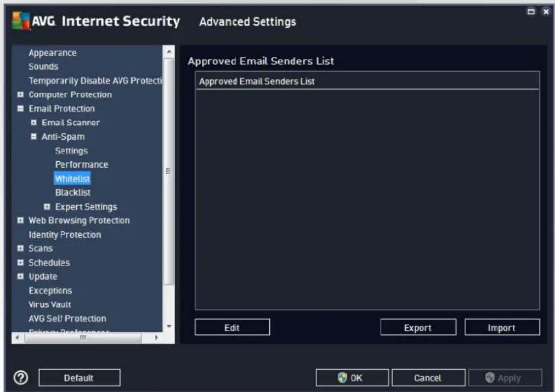Open Exceptions item

pyautogui.click(x=50, y=291)
